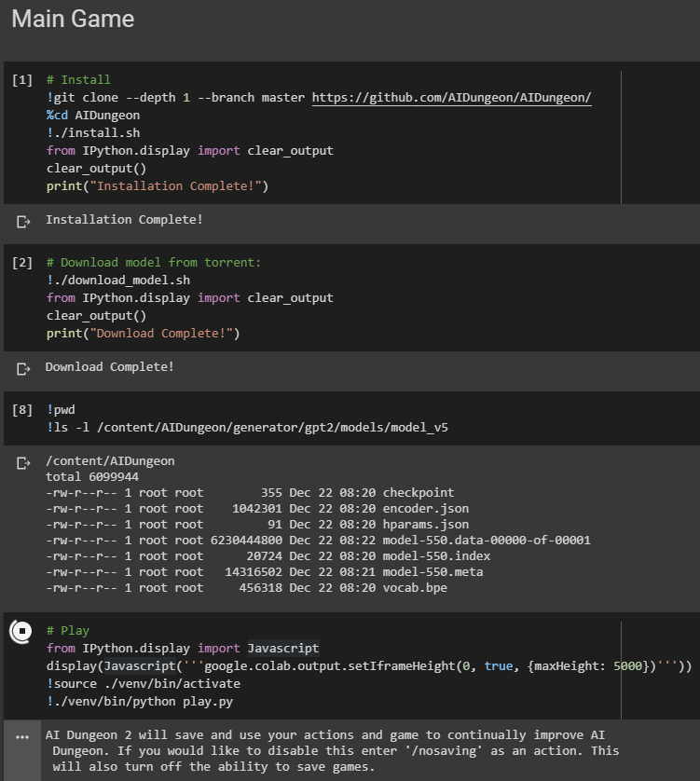Open output options dots of Play cell
The height and width of the screenshot is (781, 700).
pyautogui.click(x=22, y=736)
